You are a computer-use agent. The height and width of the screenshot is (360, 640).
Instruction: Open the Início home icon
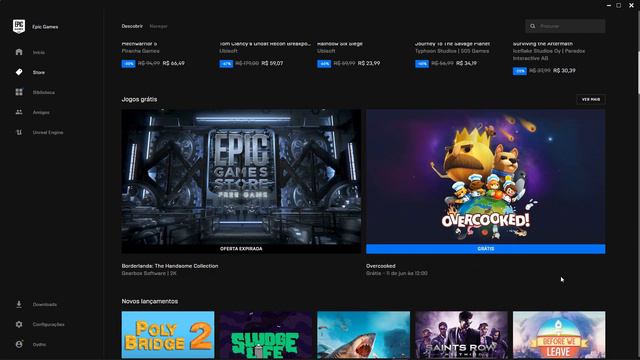point(19,52)
